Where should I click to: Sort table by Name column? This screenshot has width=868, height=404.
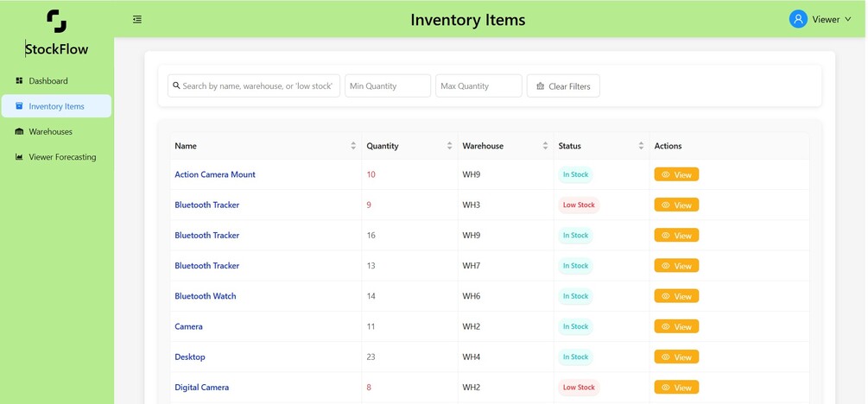[352, 146]
